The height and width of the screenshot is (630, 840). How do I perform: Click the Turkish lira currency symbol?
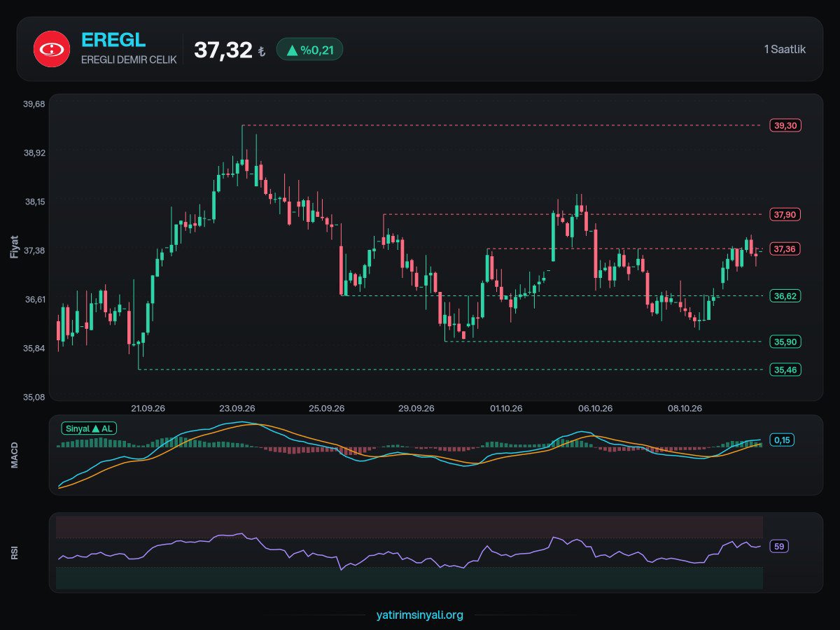[x=262, y=52]
